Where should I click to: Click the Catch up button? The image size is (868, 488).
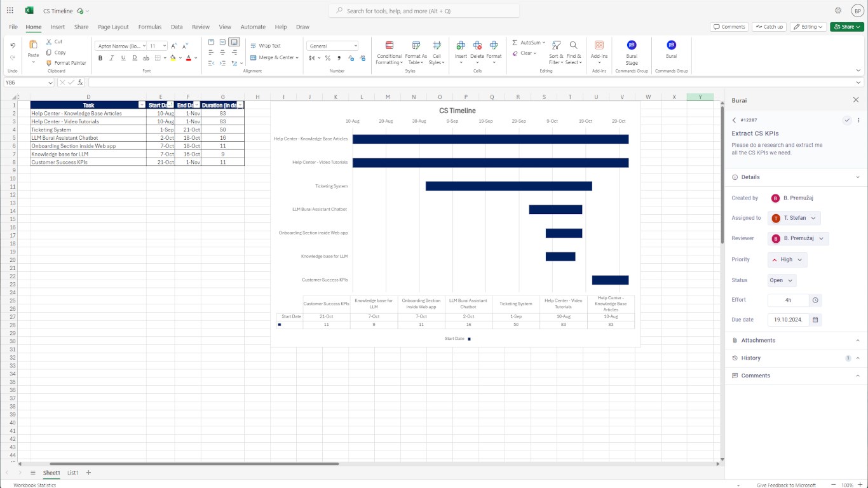[769, 27]
